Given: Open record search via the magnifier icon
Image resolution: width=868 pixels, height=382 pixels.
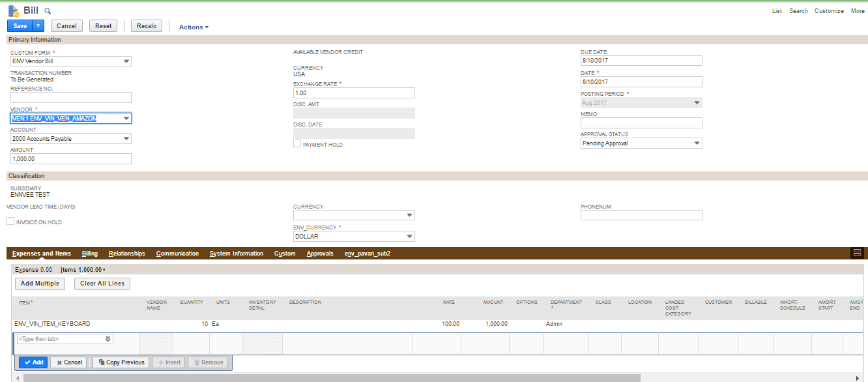Looking at the screenshot, I should 46,10.
